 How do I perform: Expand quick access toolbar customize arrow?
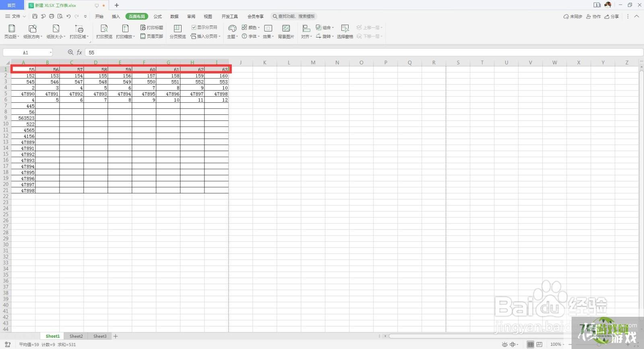click(85, 17)
